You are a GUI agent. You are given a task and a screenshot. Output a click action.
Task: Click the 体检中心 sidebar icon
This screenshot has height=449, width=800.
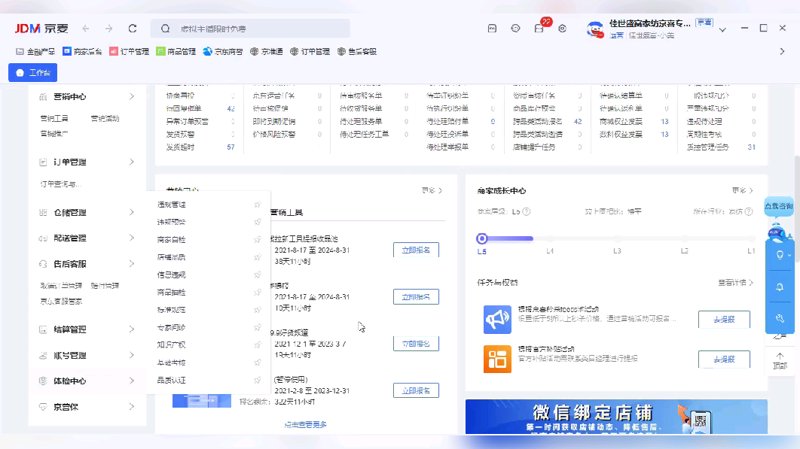click(x=43, y=381)
